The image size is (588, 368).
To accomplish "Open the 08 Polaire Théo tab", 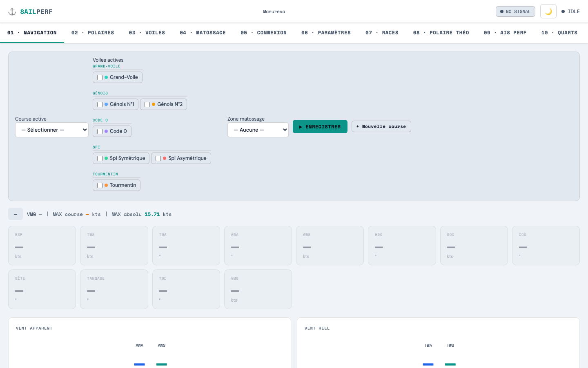I will point(441,33).
